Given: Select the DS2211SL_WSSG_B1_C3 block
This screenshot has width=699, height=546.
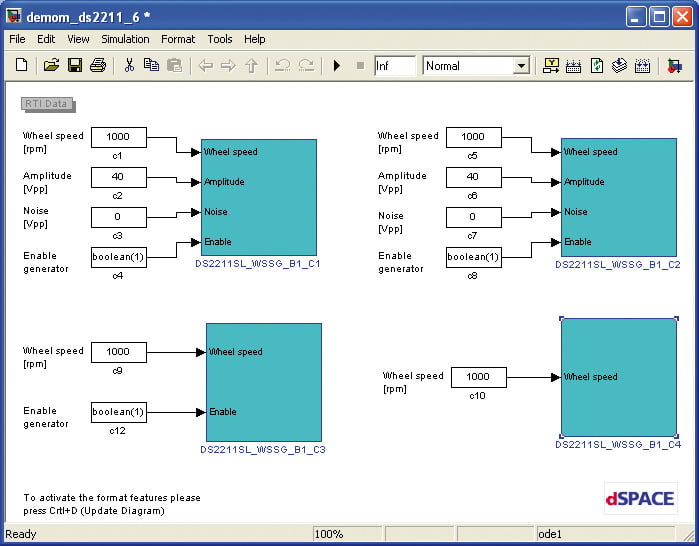Looking at the screenshot, I should [264, 382].
